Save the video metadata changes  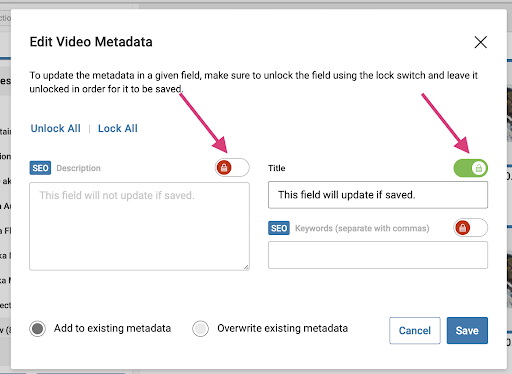(467, 330)
